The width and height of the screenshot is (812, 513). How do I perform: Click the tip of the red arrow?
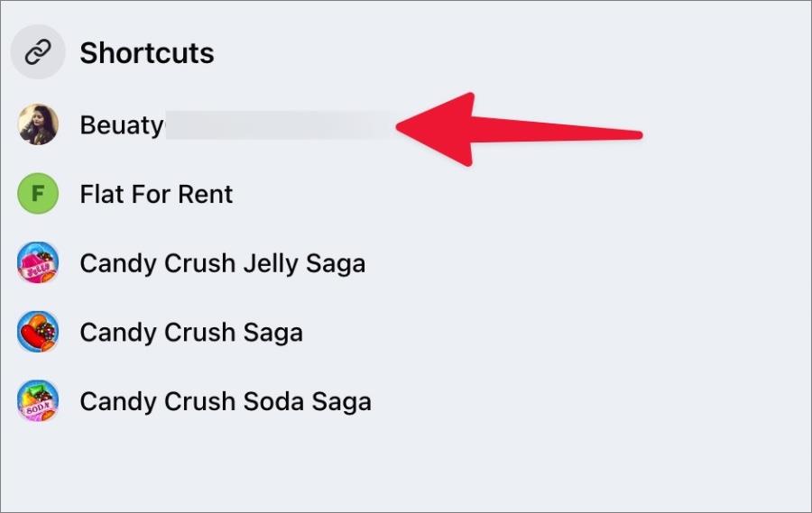point(400,127)
